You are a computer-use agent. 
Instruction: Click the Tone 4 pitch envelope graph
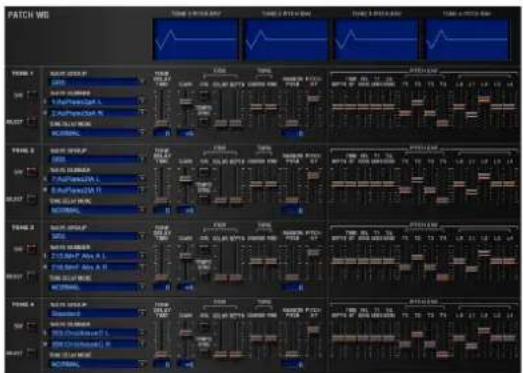point(467,39)
